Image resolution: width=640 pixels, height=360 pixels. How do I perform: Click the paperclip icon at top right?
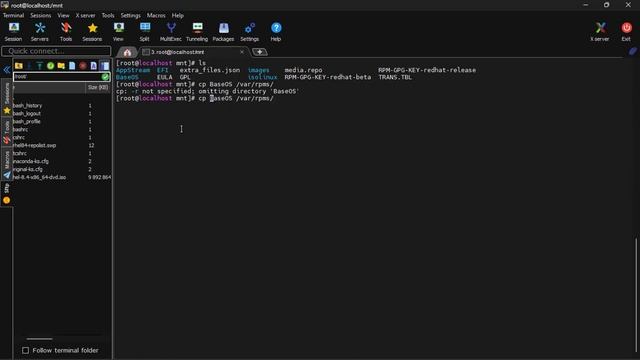click(x=633, y=51)
